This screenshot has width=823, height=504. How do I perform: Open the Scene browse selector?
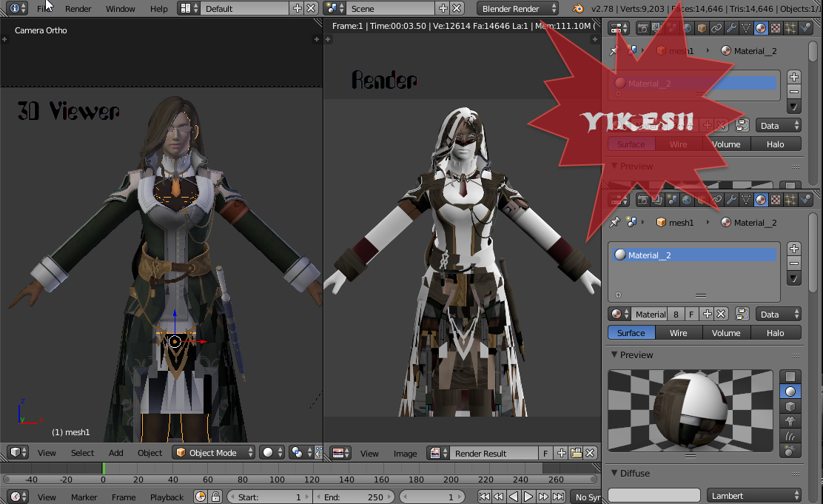[x=335, y=8]
